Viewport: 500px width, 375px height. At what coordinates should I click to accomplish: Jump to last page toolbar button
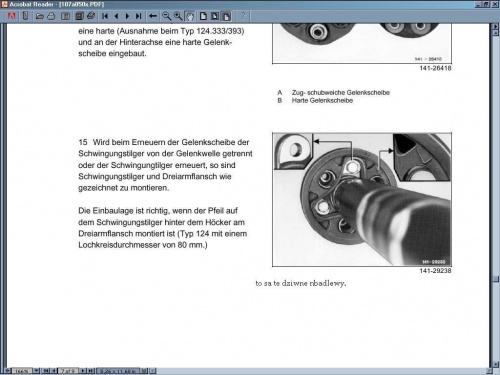[139, 16]
